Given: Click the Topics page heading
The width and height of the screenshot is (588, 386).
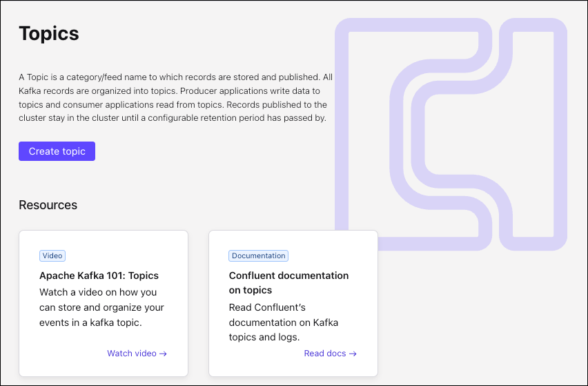Looking at the screenshot, I should [49, 33].
